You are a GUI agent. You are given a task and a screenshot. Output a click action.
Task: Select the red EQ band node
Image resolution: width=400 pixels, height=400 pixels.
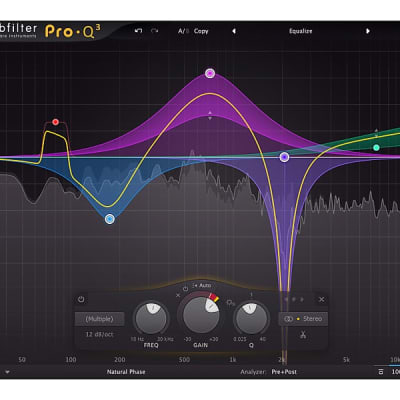[x=55, y=122]
